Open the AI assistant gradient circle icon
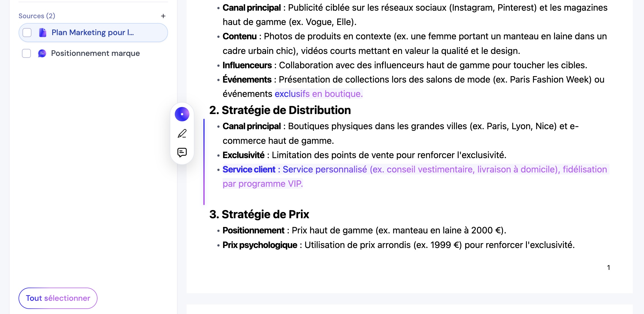 (x=182, y=114)
